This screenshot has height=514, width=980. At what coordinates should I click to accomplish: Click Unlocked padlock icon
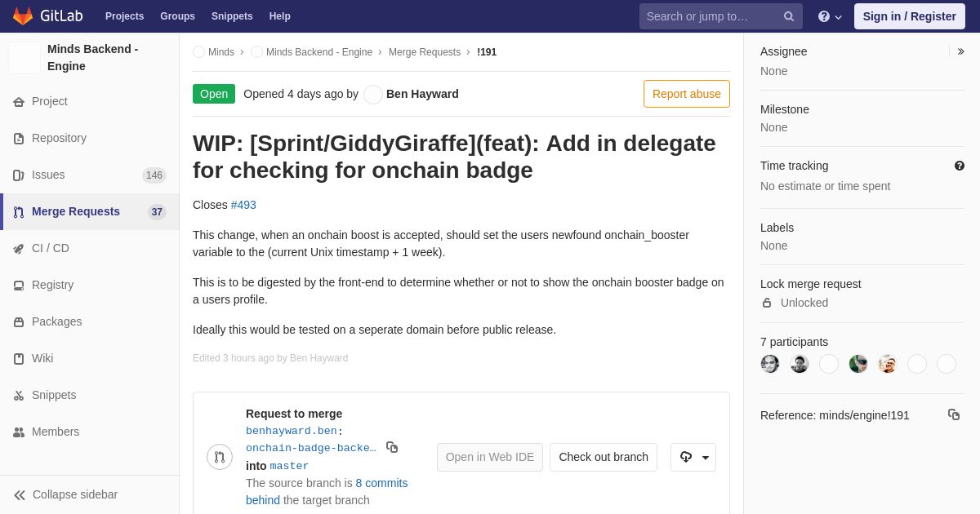pyautogui.click(x=767, y=303)
